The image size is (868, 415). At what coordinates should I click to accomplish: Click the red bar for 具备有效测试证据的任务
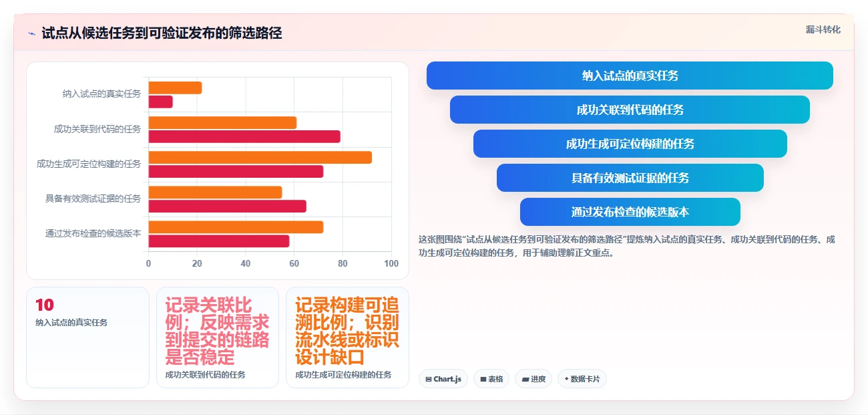point(227,206)
